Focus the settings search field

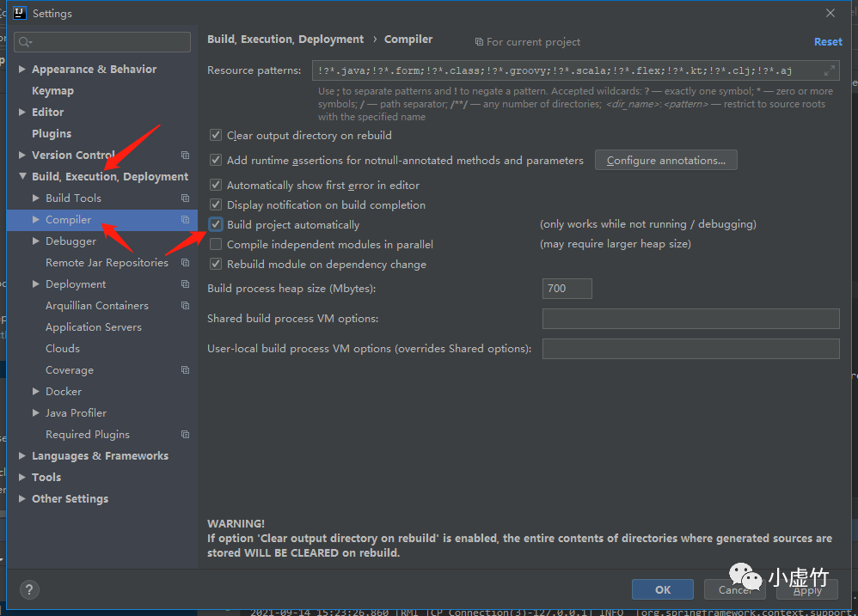[103, 42]
